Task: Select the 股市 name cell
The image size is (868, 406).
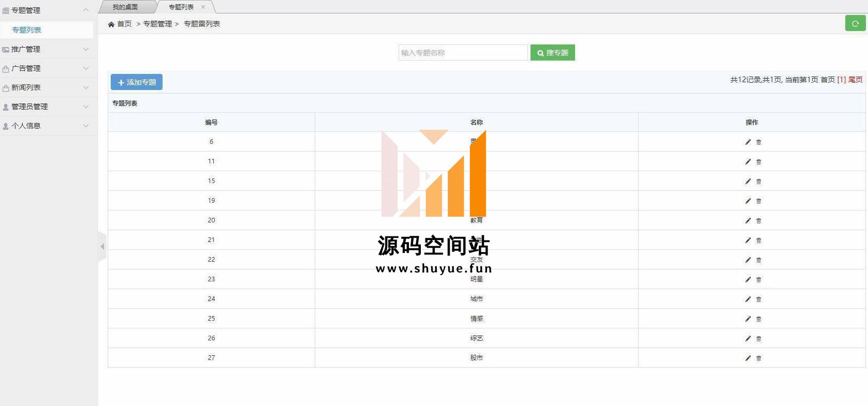Action: (477, 358)
